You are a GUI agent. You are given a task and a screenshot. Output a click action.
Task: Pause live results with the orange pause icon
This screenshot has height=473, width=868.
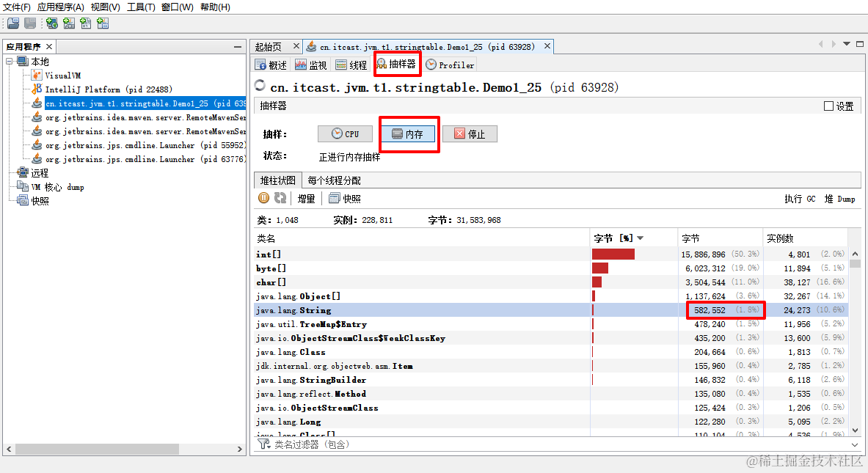(264, 198)
